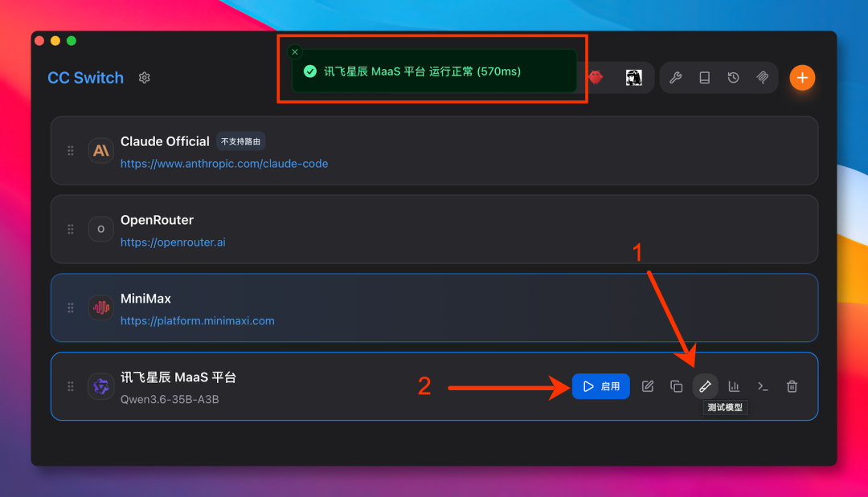Screen dimensions: 868x497
Task: Grab the drag handle of Claude Official
Action: click(71, 150)
